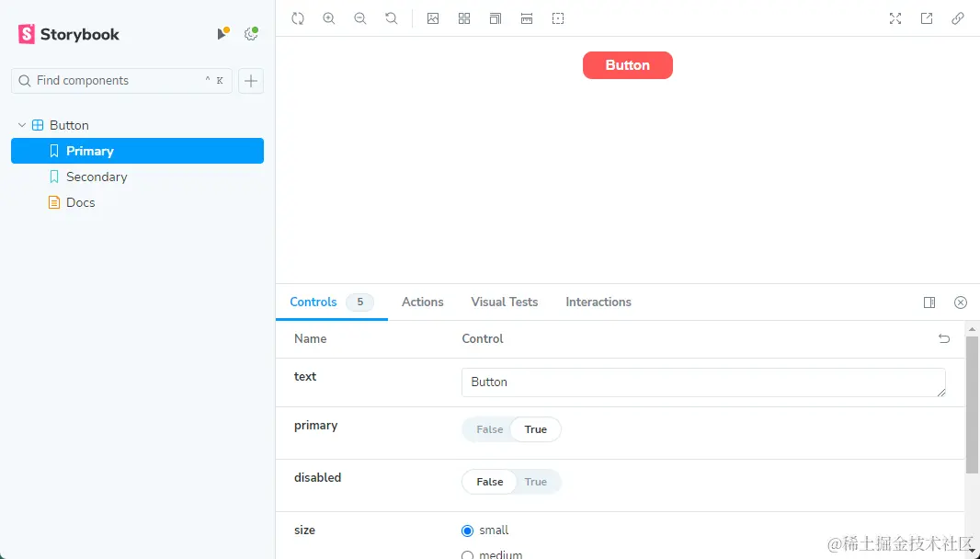The width and height of the screenshot is (980, 559).
Task: Enable the measure tool
Action: (527, 18)
